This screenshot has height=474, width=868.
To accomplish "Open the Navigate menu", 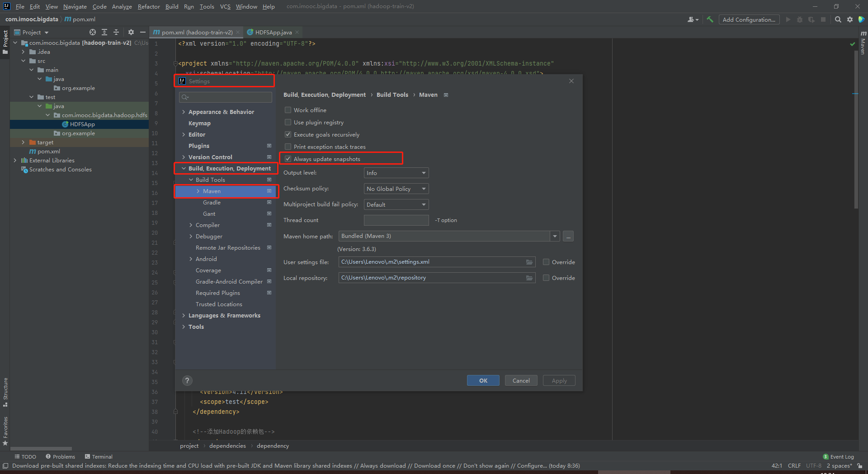I will point(75,6).
